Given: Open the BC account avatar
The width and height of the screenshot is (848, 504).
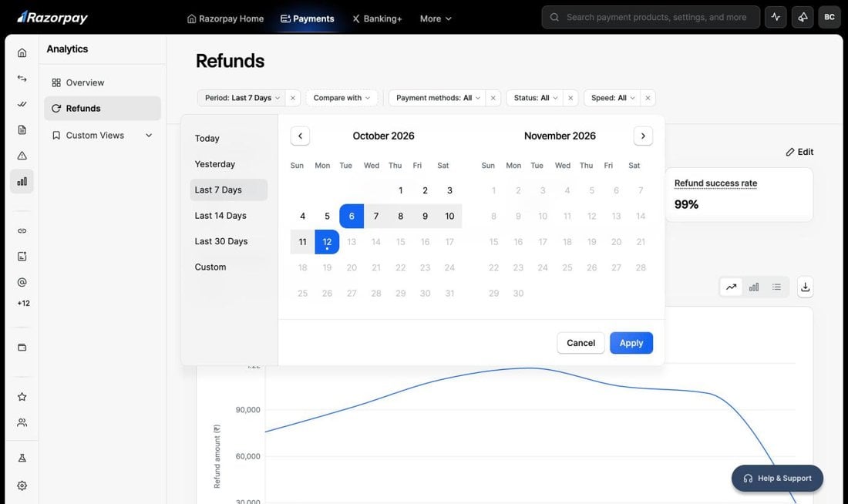Looking at the screenshot, I should coord(829,17).
